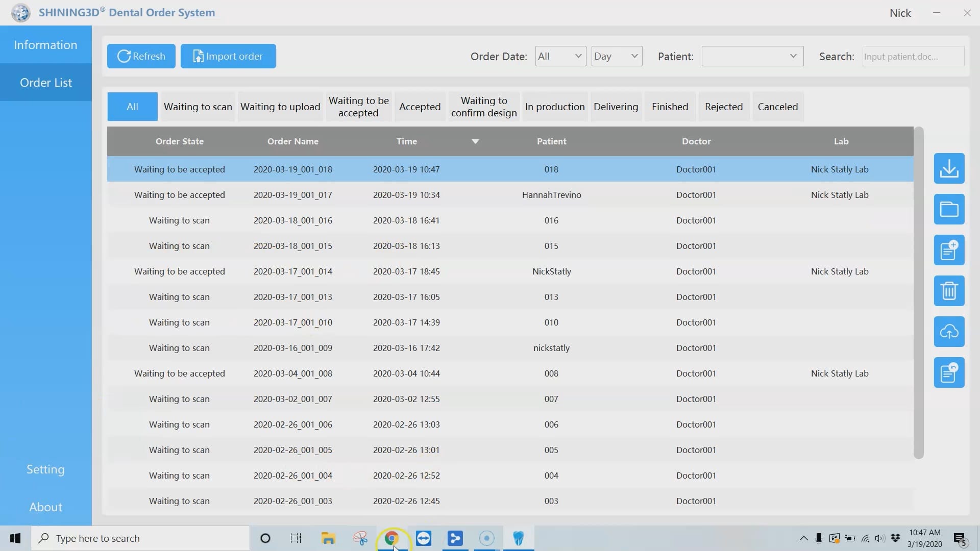Screen dimensions: 980x551
Task: Open the Day period dropdown
Action: (x=617, y=56)
